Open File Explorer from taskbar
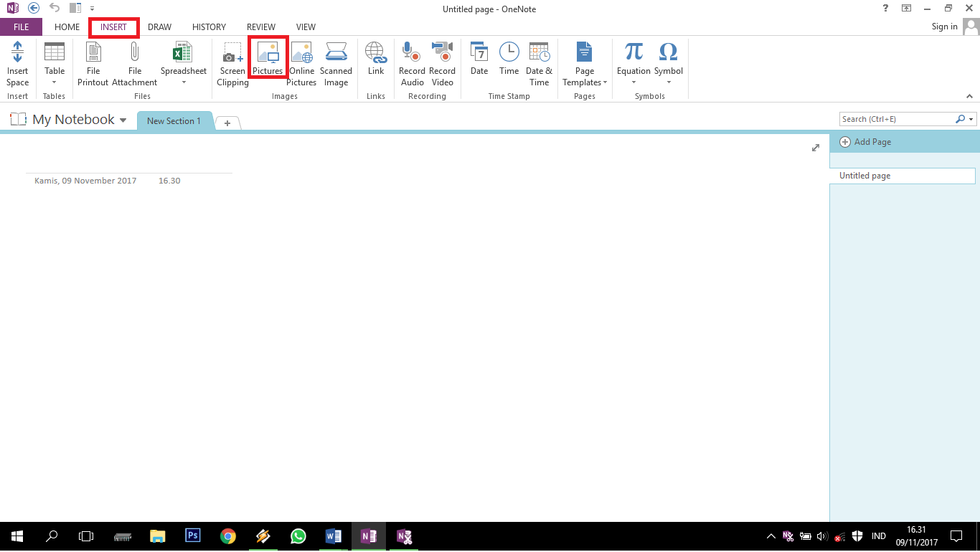This screenshot has width=980, height=552. coord(158,536)
